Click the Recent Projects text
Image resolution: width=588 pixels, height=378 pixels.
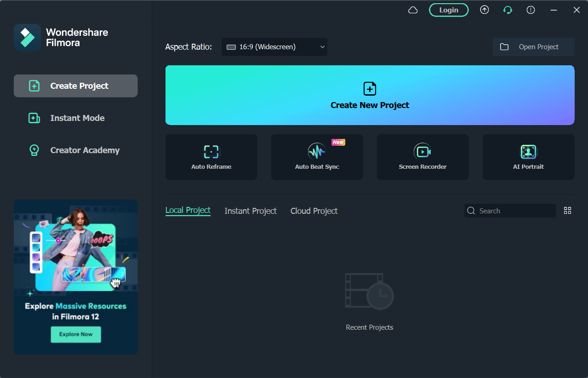(x=370, y=327)
